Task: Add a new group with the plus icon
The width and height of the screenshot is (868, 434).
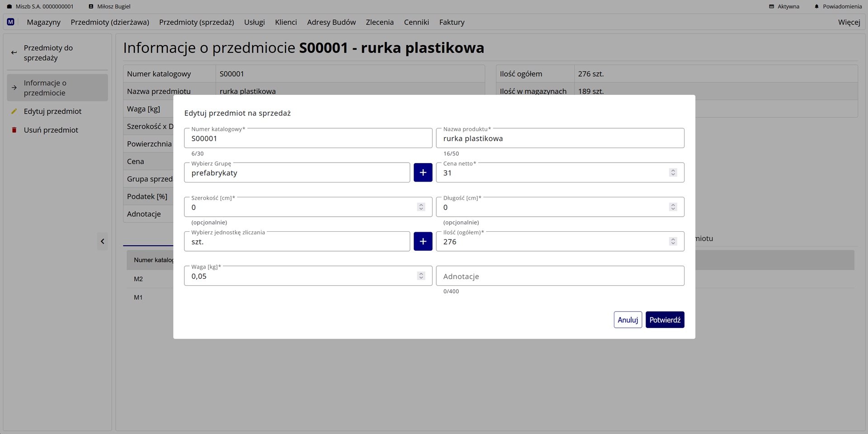Action: (423, 172)
